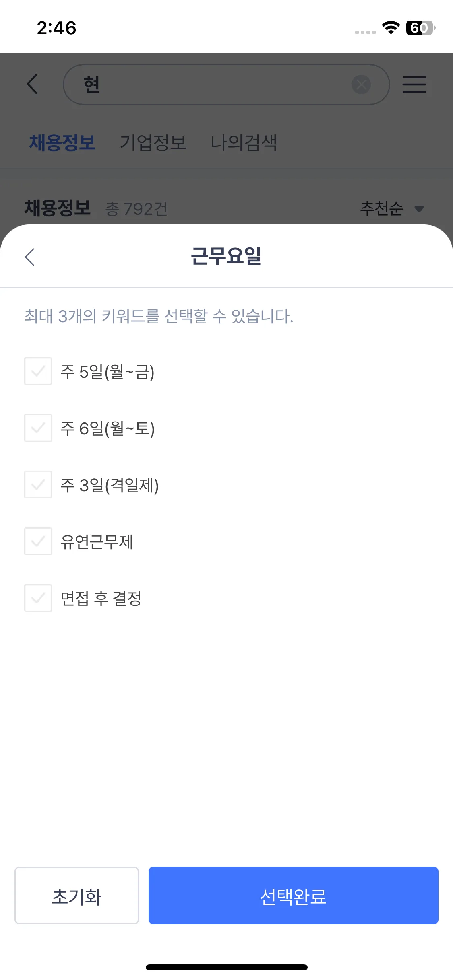Check the 면접 후 결정 option
The width and height of the screenshot is (453, 980).
[x=38, y=598]
